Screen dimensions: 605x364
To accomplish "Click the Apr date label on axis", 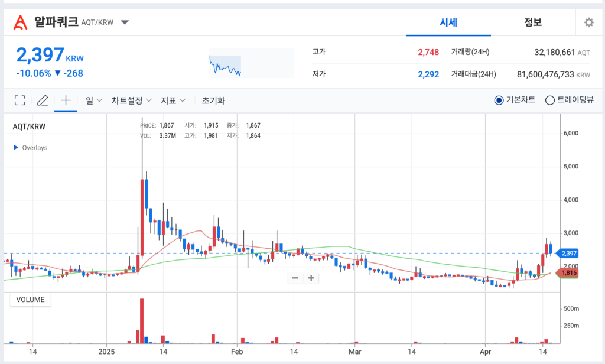I will [486, 352].
